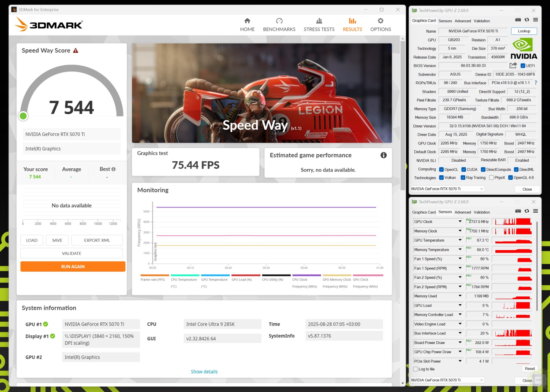Click the BIOS Version share/export icon
Viewport: 550px width, 392px height.
[x=513, y=65]
